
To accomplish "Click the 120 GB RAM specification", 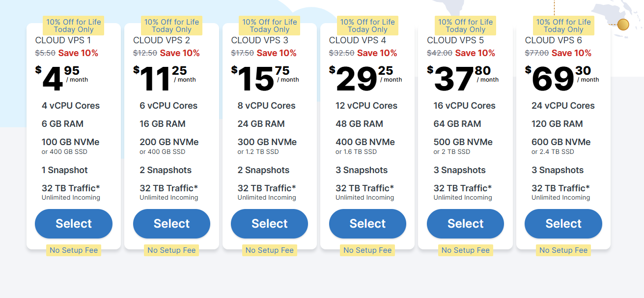I will pos(557,124).
